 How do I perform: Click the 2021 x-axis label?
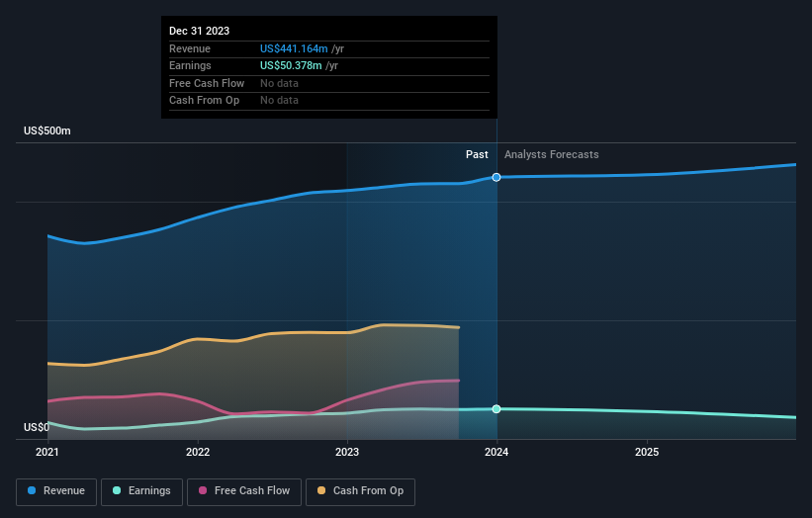tap(47, 453)
